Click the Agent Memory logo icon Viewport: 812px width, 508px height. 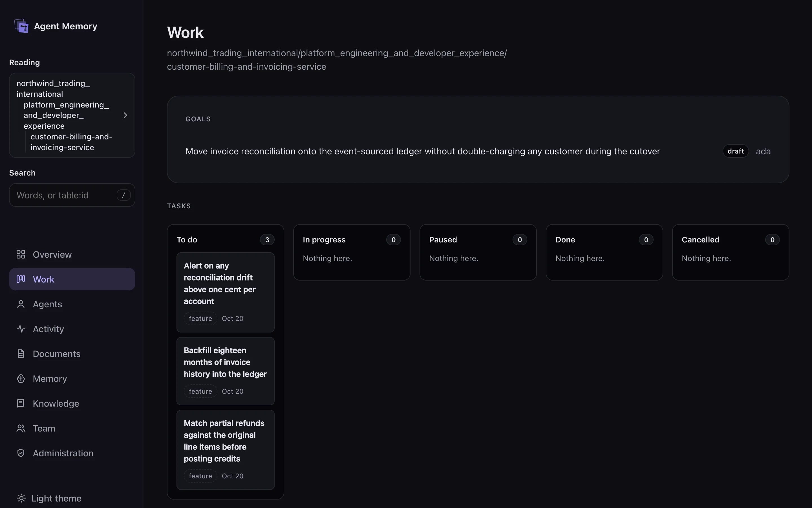pos(21,26)
